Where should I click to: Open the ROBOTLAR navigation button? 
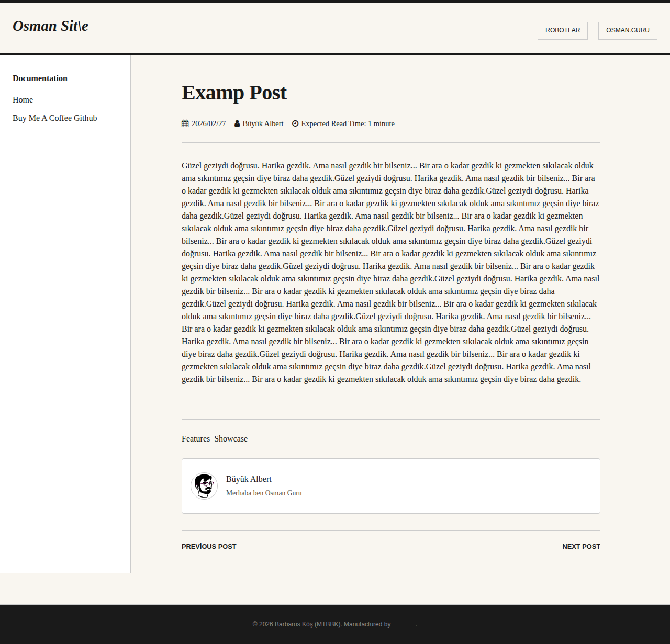[563, 30]
